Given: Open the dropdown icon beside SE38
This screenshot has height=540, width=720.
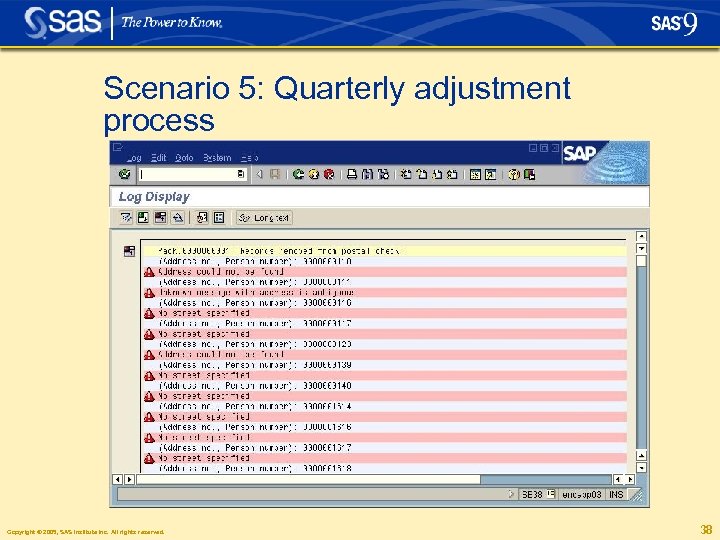Looking at the screenshot, I should point(551,494).
